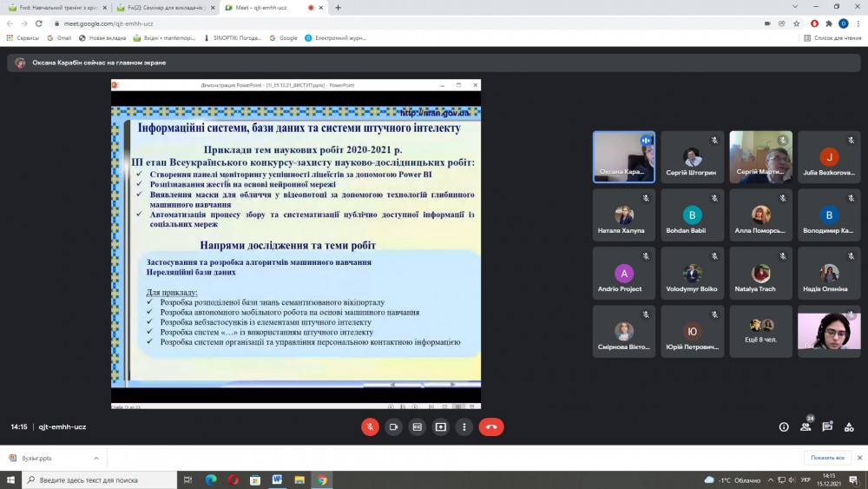Bookmark this page with star icon
The height and width of the screenshot is (489, 868).
coord(797,23)
